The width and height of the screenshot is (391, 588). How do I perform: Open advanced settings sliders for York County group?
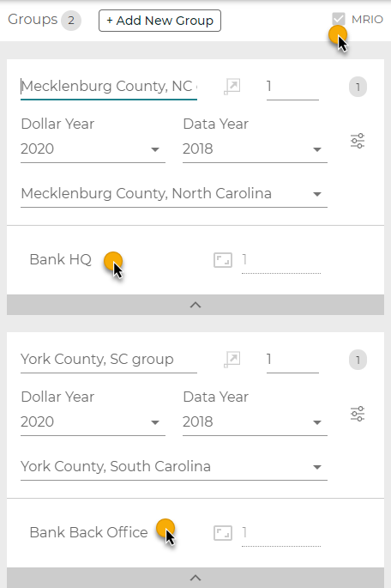[358, 414]
